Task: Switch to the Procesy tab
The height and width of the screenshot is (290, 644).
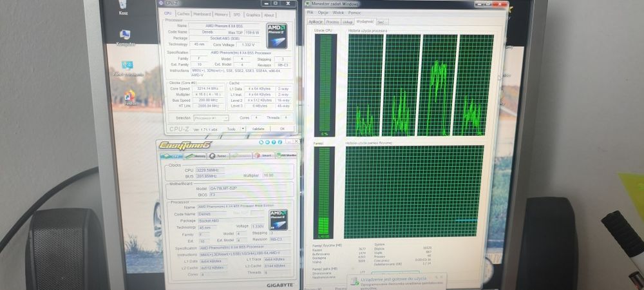Action: point(332,22)
